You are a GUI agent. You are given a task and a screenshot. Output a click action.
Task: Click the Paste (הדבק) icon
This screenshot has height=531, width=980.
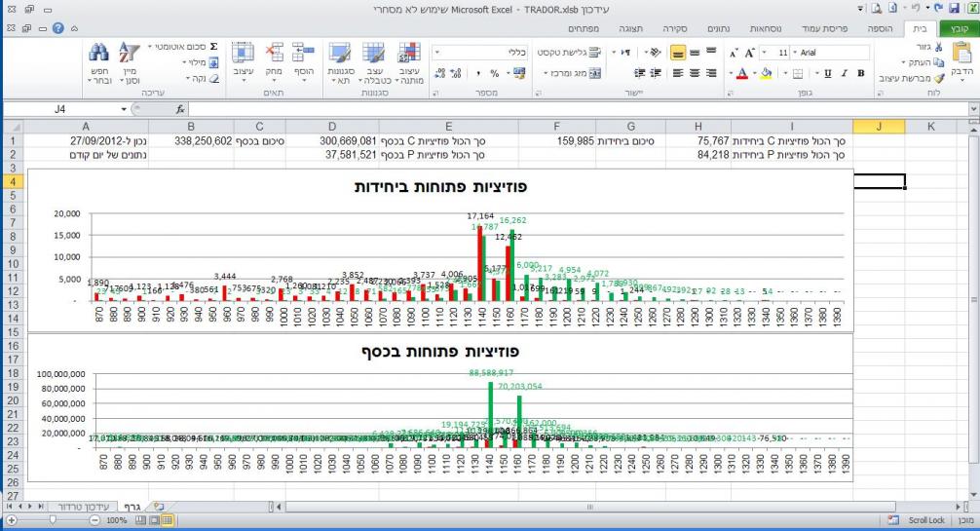(x=959, y=60)
